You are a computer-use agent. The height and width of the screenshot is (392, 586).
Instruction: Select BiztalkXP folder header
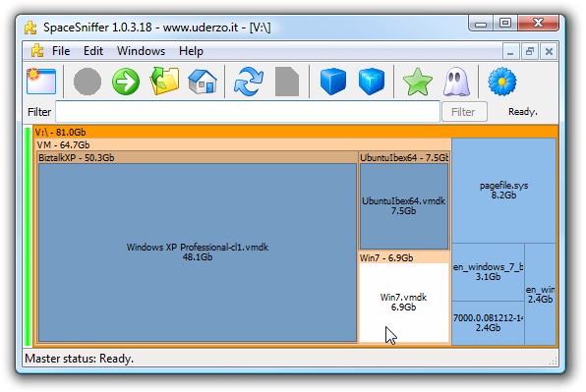click(x=198, y=157)
